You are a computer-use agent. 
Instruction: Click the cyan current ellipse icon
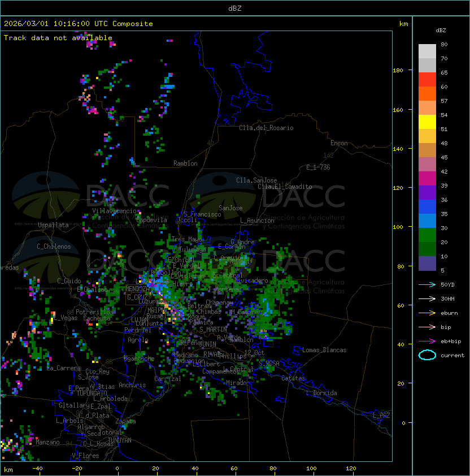point(427,355)
